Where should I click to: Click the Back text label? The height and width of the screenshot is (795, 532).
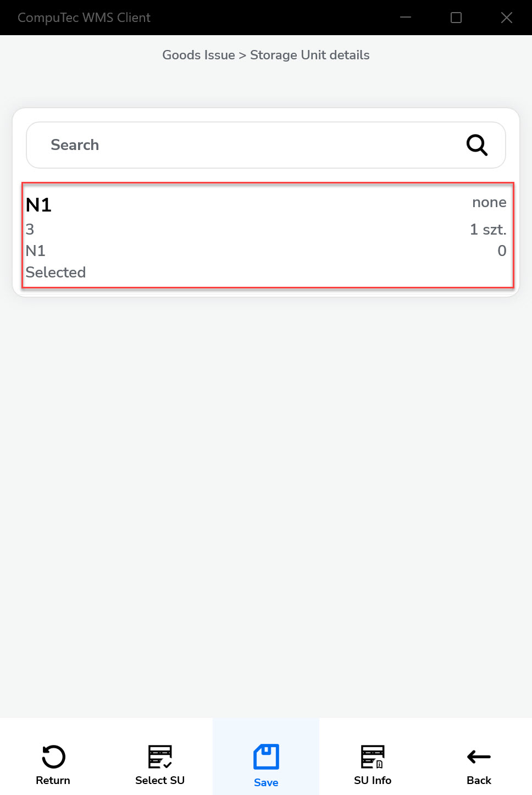point(479,780)
